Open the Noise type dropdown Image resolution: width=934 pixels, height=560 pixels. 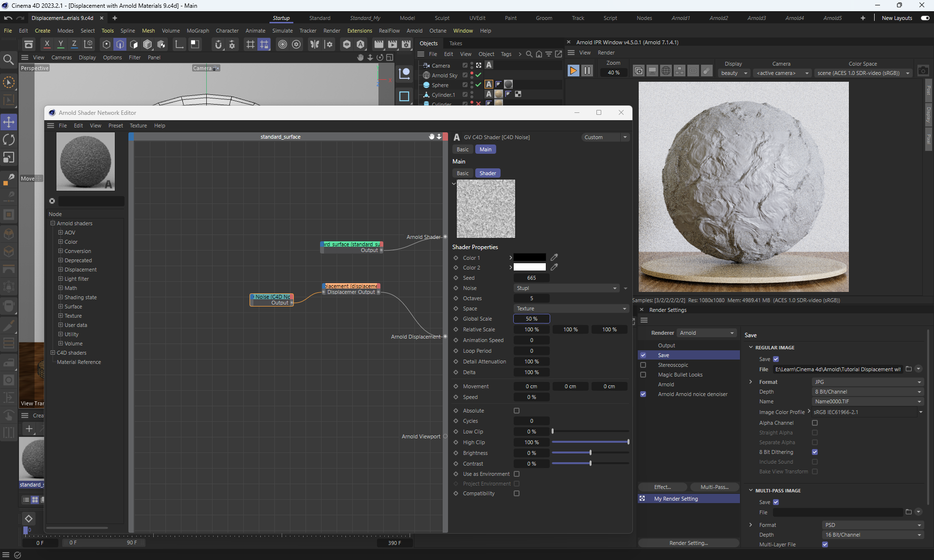567,288
